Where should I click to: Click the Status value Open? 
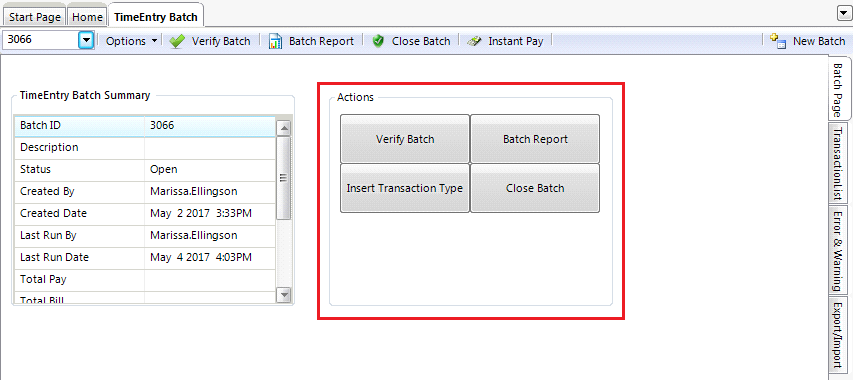coord(164,170)
